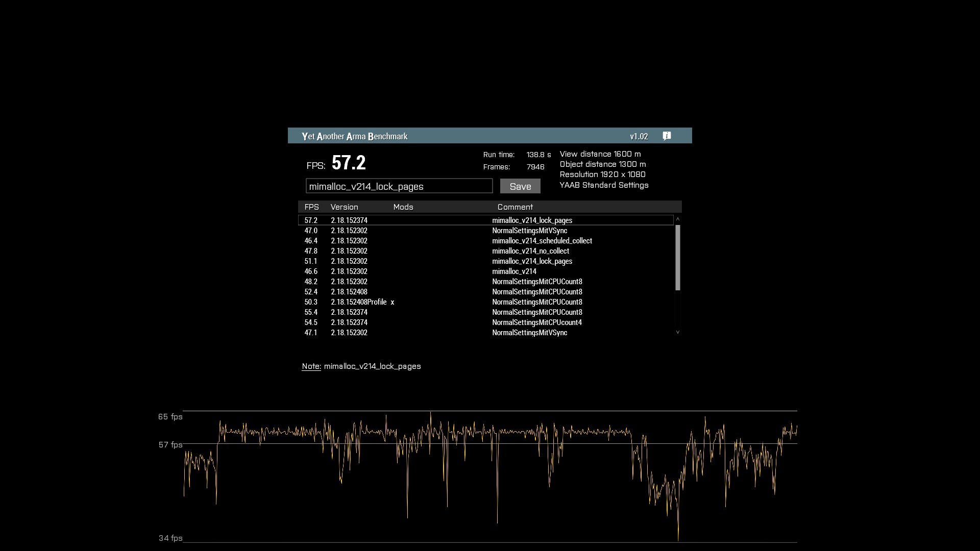Click the Note text below the list

point(361,366)
